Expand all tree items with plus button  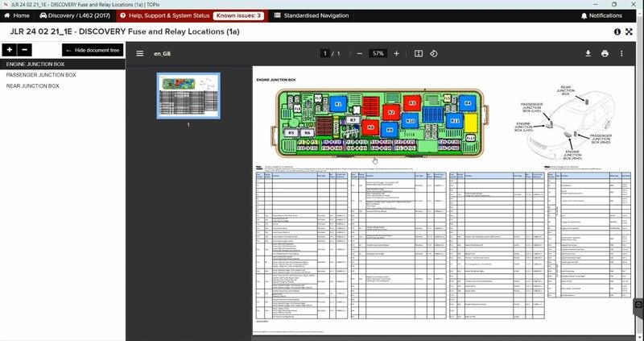click(x=9, y=50)
